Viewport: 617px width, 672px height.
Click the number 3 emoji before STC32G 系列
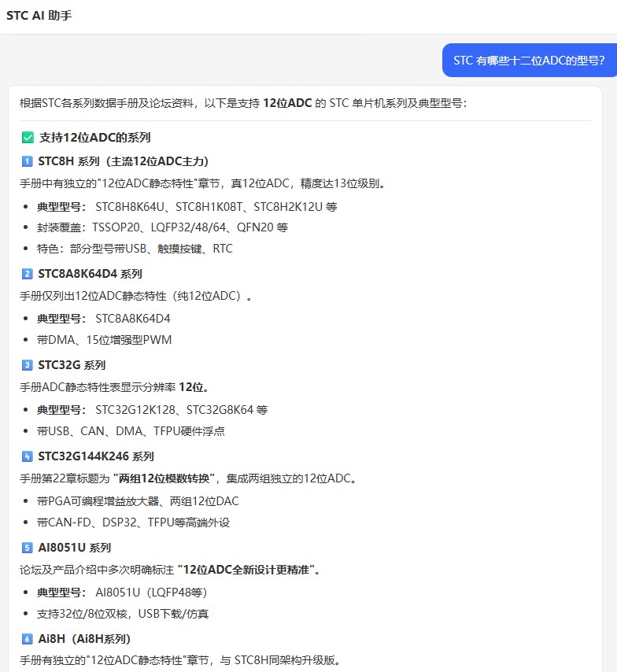coord(27,365)
